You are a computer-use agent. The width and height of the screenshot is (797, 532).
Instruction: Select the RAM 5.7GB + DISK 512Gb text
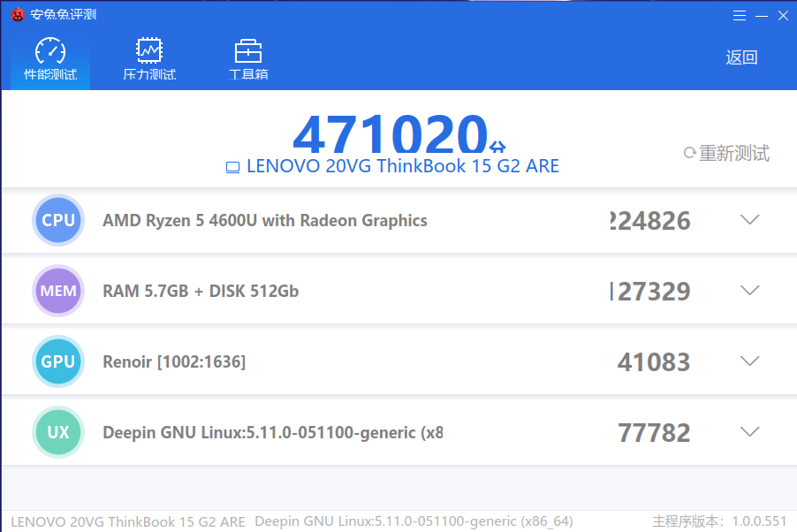tap(201, 291)
